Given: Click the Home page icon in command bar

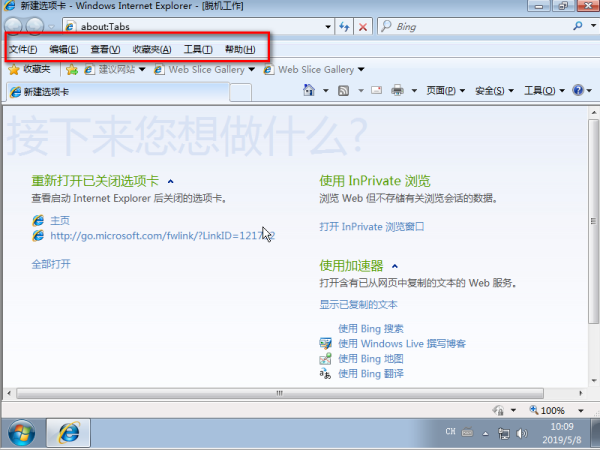Looking at the screenshot, I should coord(309,90).
